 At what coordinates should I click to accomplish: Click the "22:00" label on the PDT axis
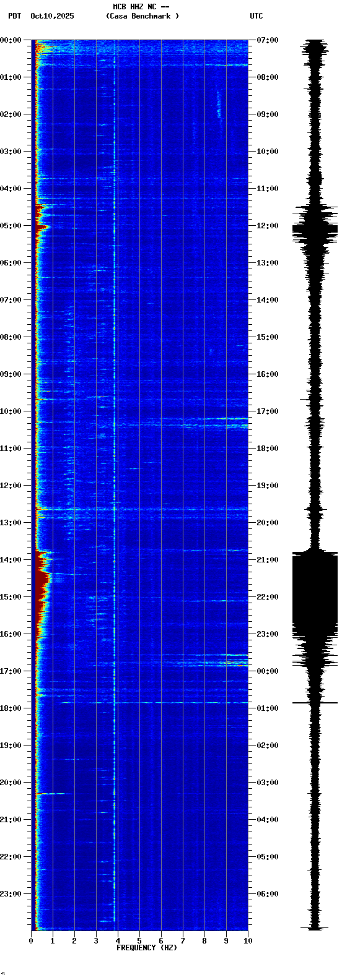(11, 857)
